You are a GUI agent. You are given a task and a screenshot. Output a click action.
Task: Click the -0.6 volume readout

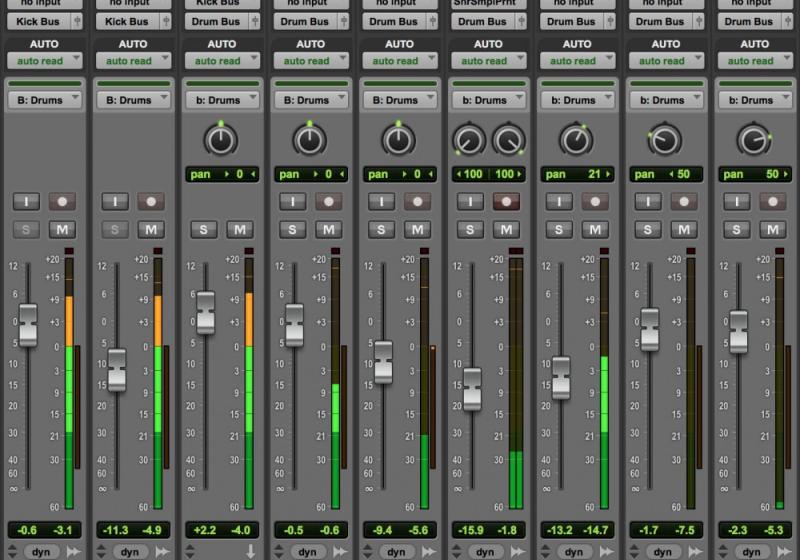(x=27, y=530)
